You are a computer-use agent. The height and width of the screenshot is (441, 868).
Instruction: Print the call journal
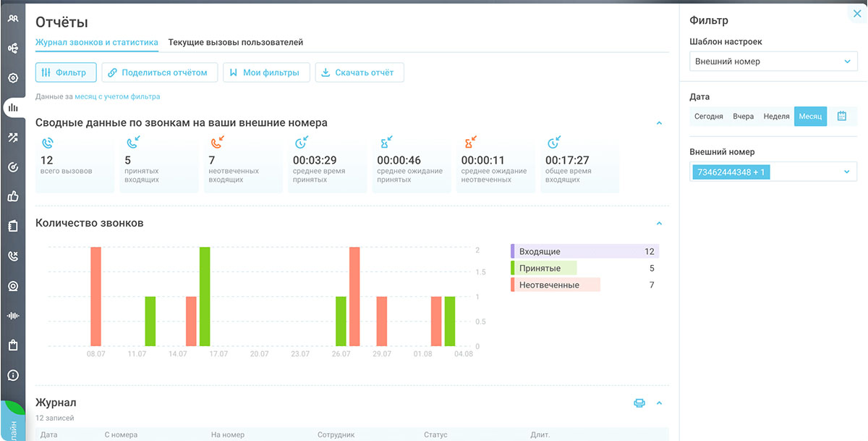(x=639, y=403)
